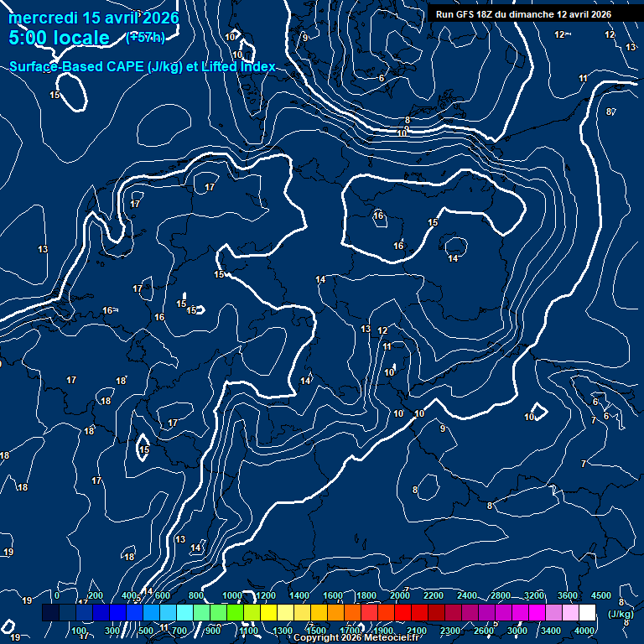Screen dimensions: 644x644
Task: Pick the light cyan swatch in the legend
Action: [x=184, y=612]
